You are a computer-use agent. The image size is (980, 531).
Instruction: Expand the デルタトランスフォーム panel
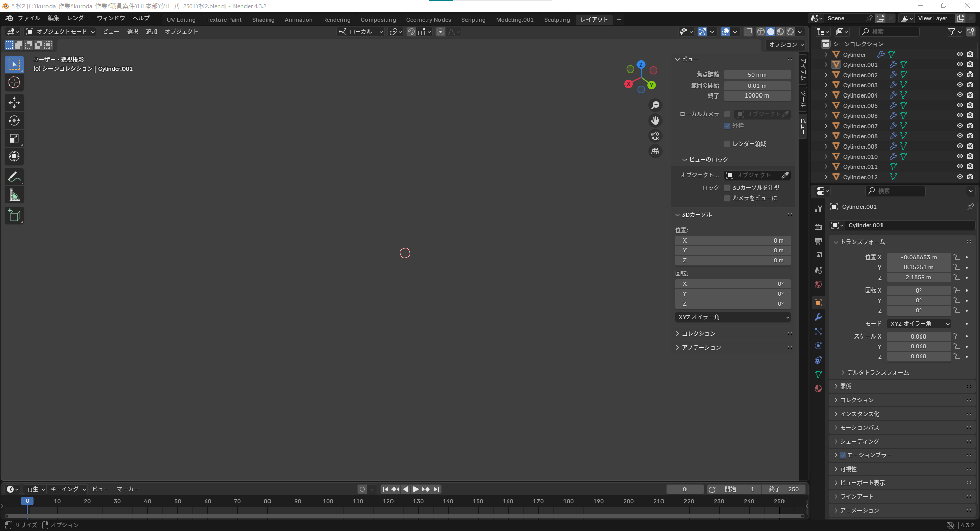(877, 373)
